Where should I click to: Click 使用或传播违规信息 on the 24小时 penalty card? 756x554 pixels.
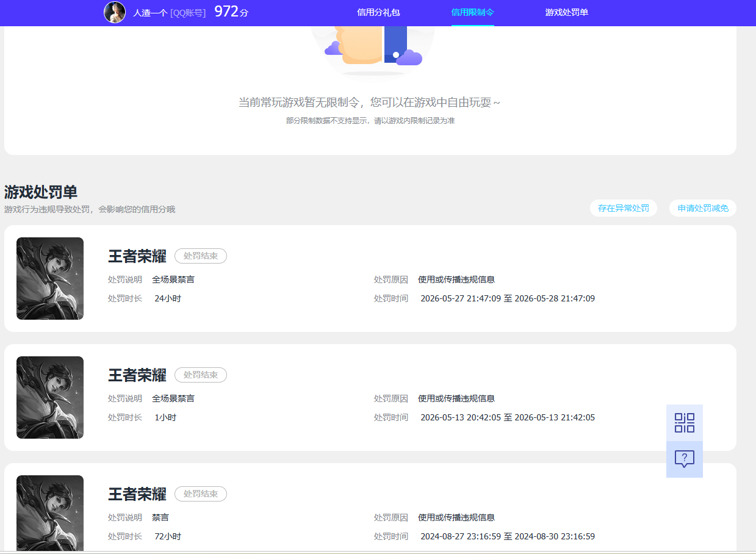point(456,279)
